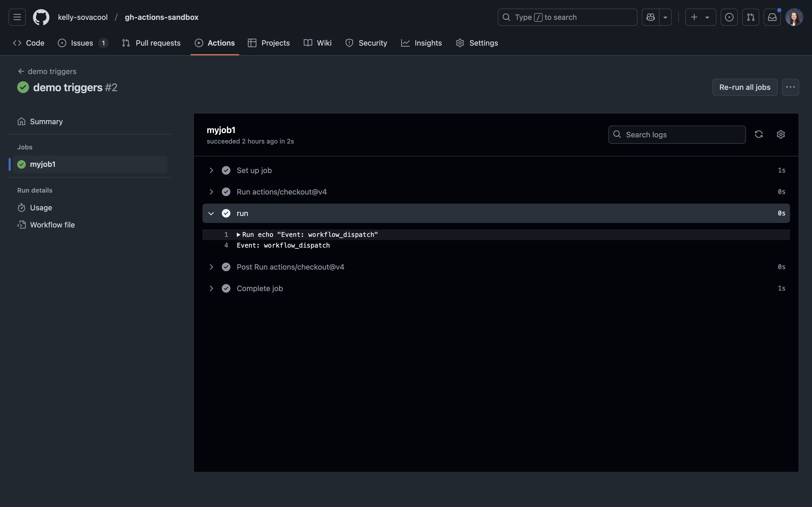
Task: Focus the Search logs input field
Action: tap(681, 135)
